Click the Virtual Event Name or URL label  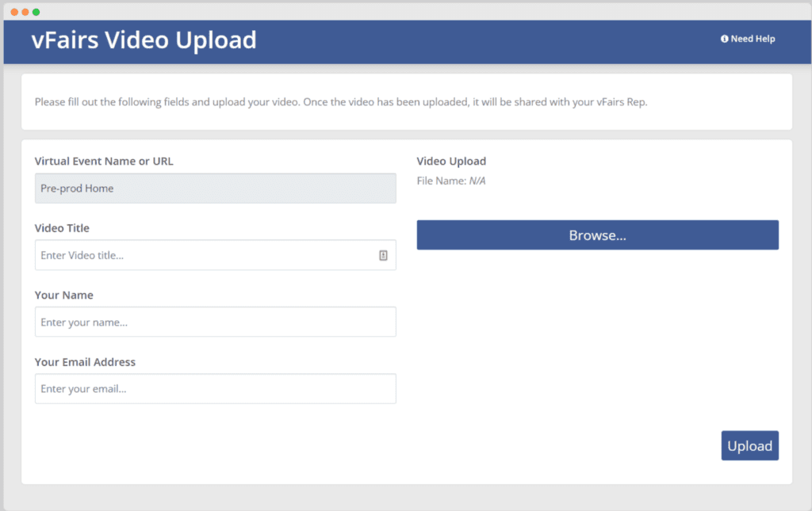pyautogui.click(x=104, y=161)
